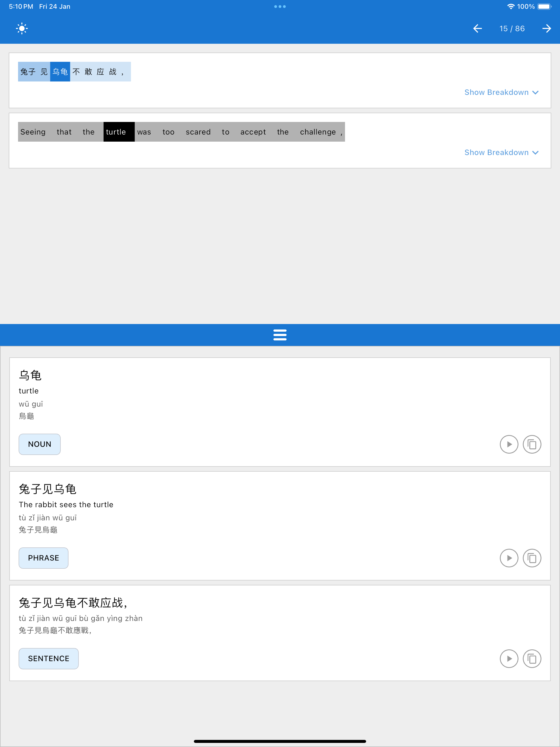
Task: Tap the SENTENCE tag button
Action: (49, 658)
